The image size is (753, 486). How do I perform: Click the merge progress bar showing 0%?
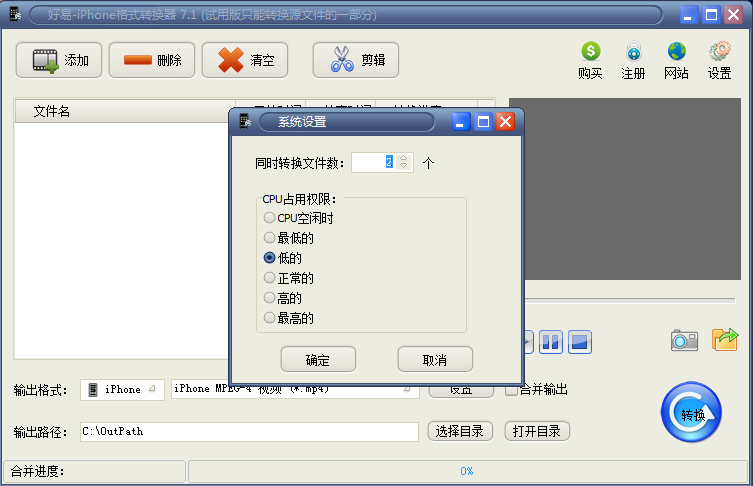[467, 472]
